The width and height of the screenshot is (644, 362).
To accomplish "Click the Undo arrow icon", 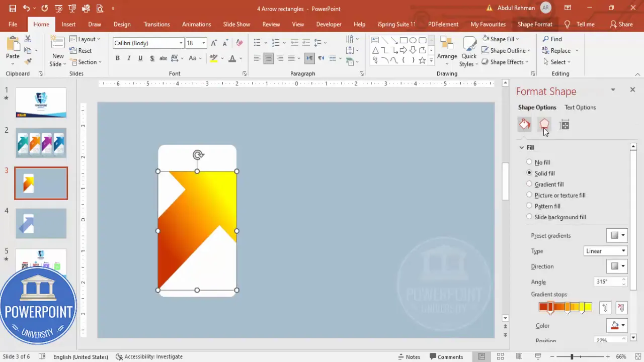I will [26, 9].
